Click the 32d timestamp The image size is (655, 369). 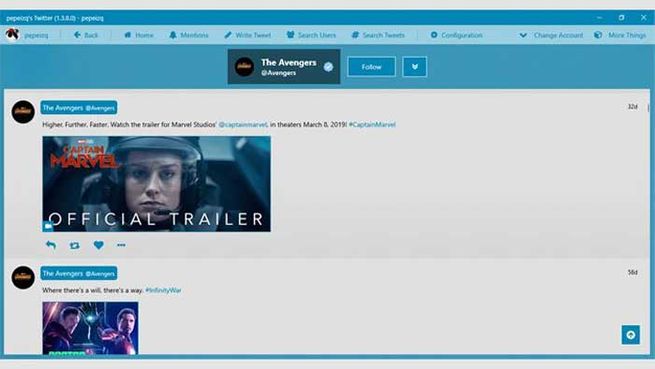tap(632, 107)
